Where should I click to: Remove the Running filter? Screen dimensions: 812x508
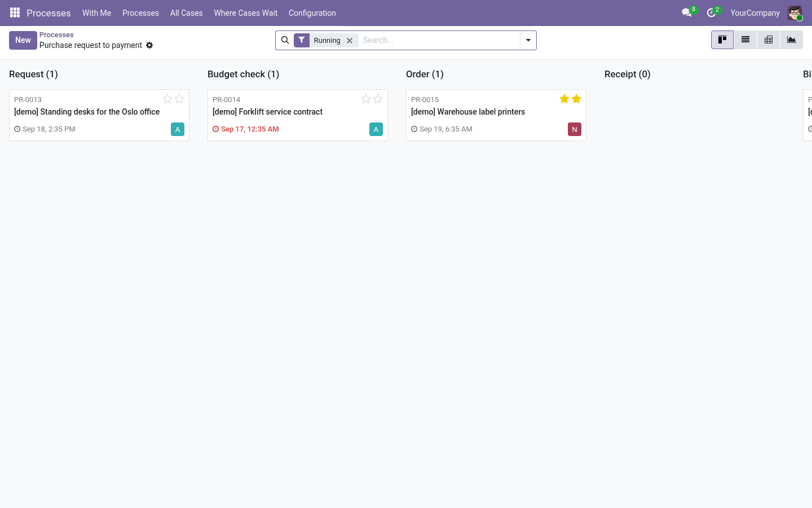point(350,41)
